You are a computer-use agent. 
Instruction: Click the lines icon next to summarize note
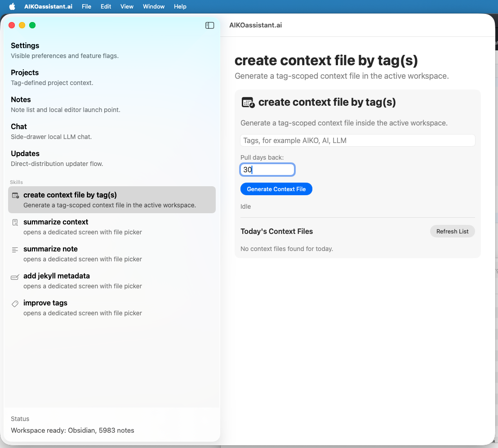pos(15,250)
